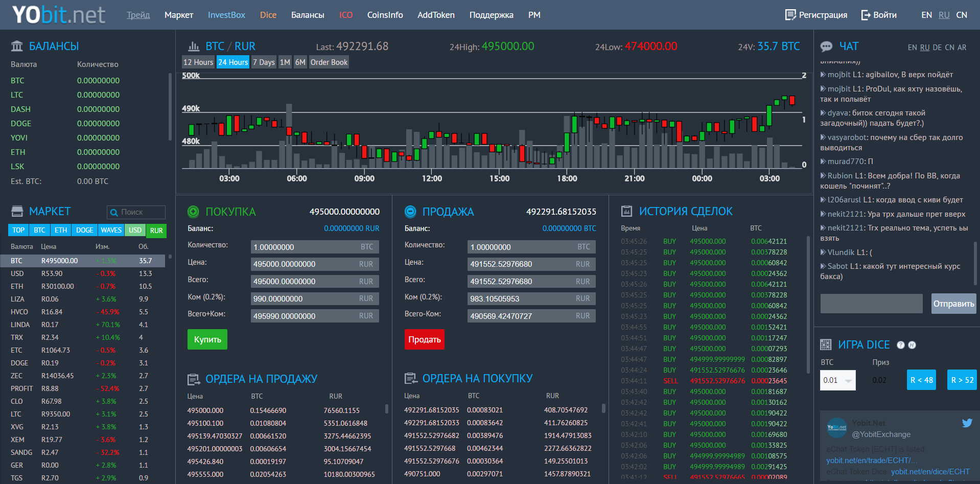This screenshot has height=484, width=980.
Task: Click the chat bubble icon beside ЧАТ
Action: click(x=826, y=47)
